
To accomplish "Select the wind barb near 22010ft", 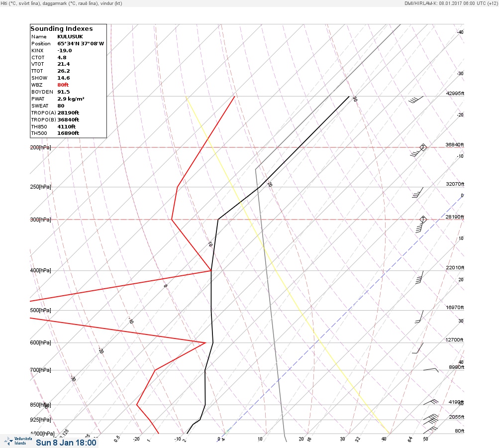I will tap(420, 277).
